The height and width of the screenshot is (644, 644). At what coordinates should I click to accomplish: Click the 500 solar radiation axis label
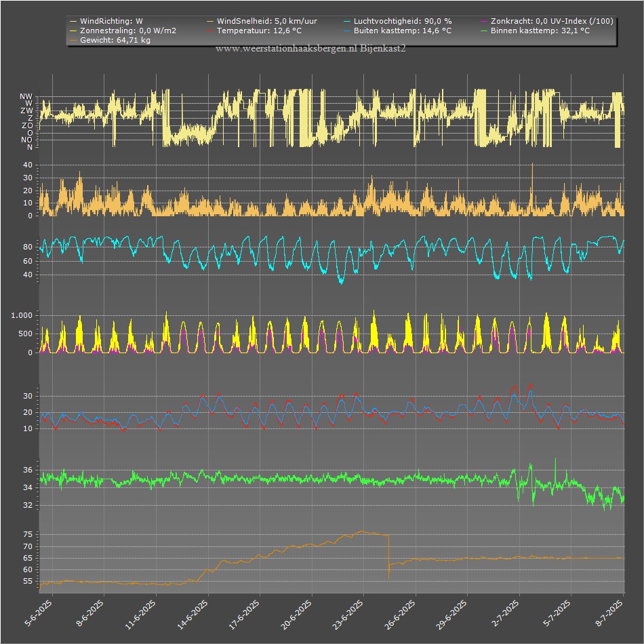click(x=26, y=334)
